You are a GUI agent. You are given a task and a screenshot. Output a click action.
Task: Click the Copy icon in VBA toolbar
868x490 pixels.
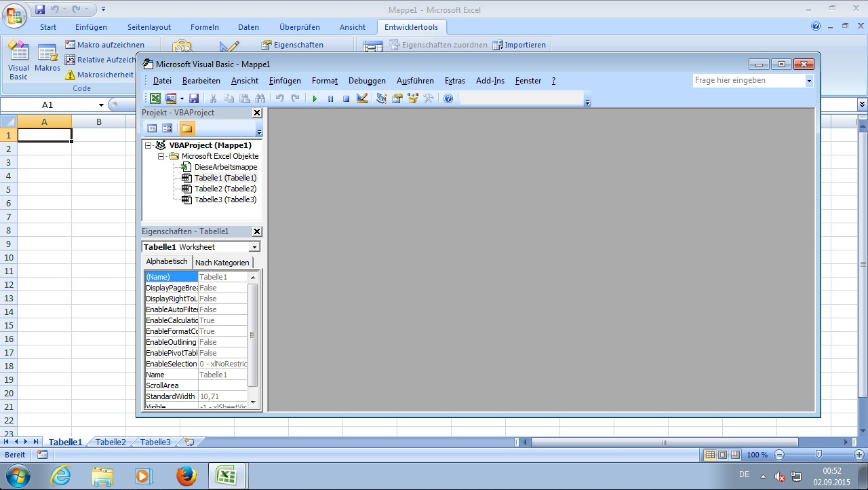pos(229,98)
